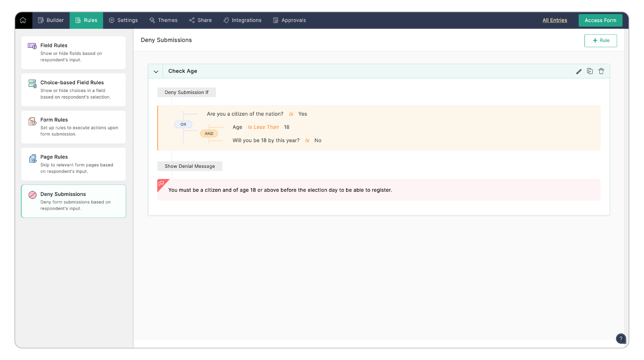Open the help question mark icon
This screenshot has height=360, width=644.
(621, 339)
